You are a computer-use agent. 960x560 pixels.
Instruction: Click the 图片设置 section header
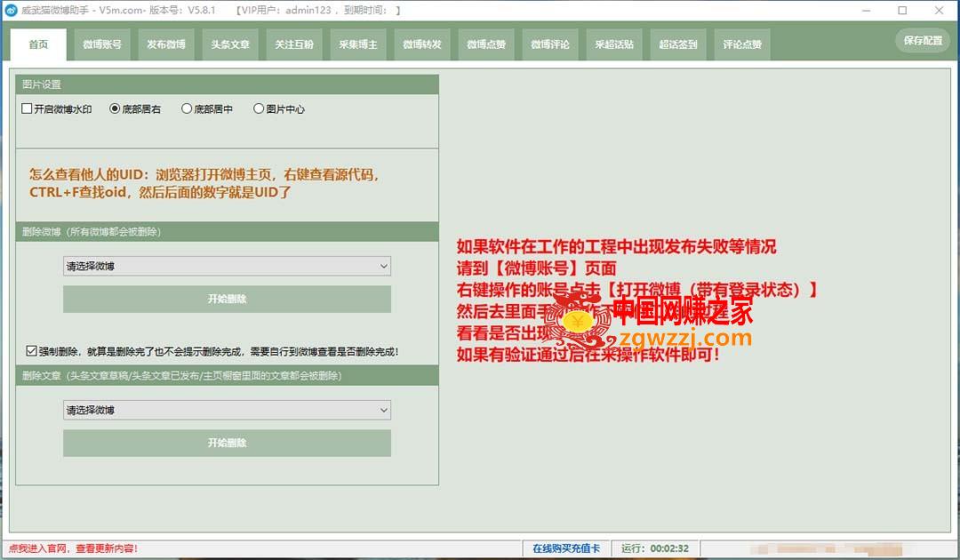(228, 84)
